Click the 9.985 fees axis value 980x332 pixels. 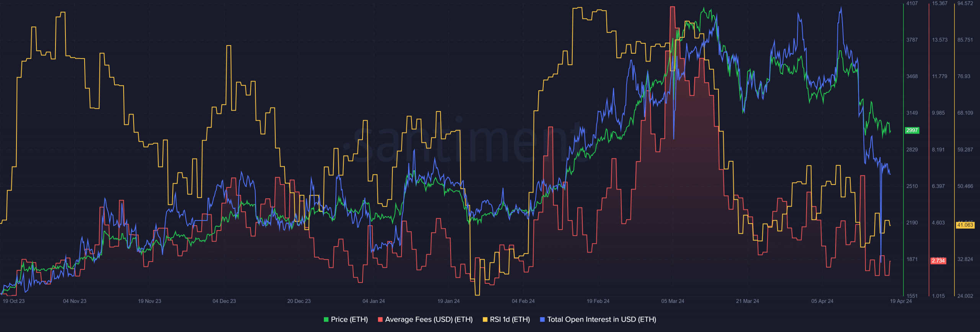938,113
